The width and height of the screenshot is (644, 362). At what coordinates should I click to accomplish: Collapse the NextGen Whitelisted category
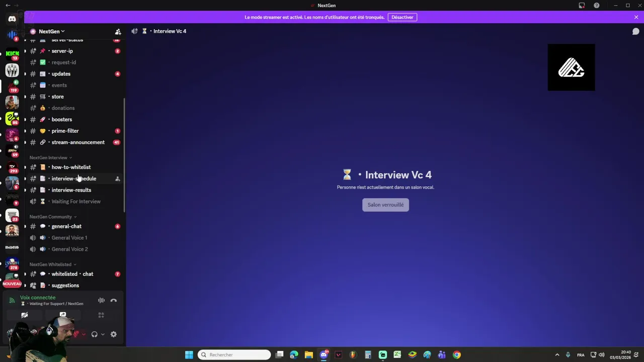(x=53, y=264)
